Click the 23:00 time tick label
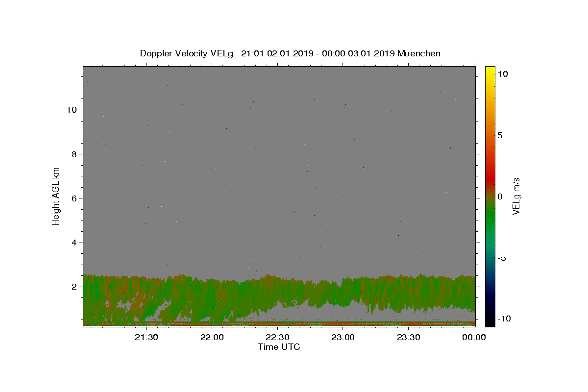This screenshot has height=392, width=588. click(343, 337)
